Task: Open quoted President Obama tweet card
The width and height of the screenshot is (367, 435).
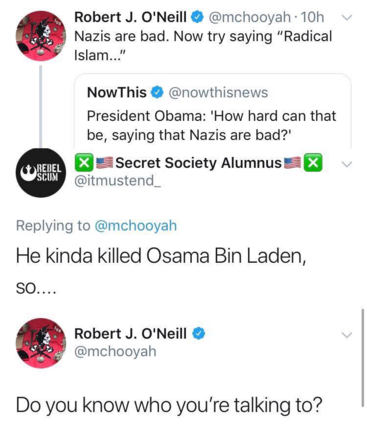Action: [213, 111]
